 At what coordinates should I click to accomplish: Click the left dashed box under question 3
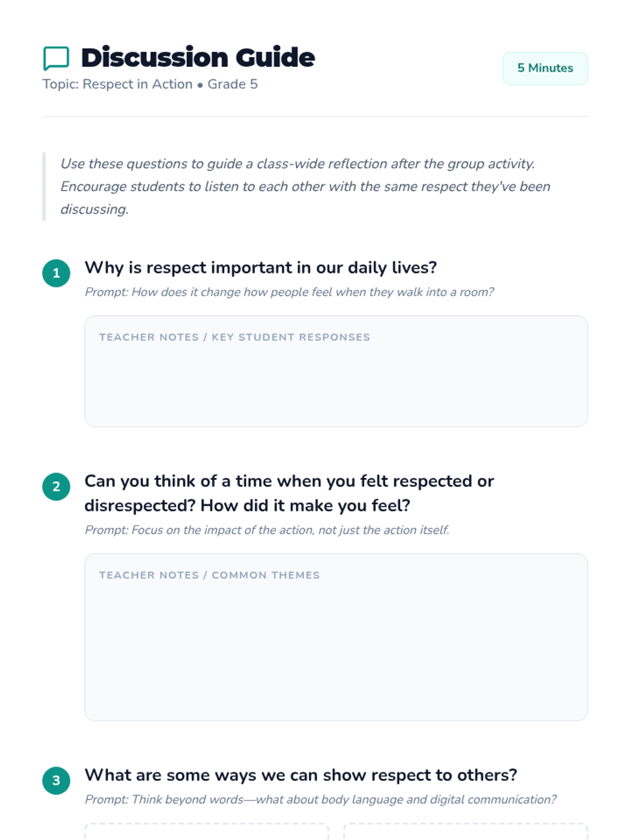[206, 832]
